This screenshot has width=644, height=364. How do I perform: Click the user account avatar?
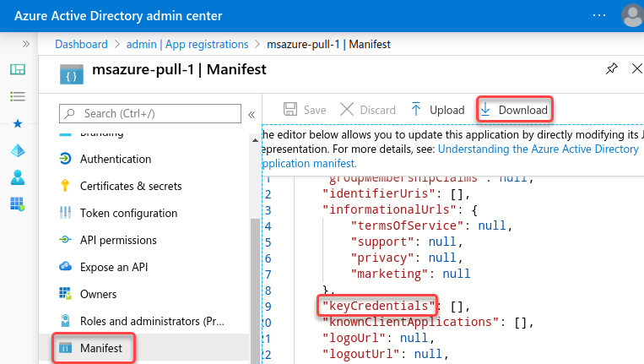click(x=630, y=15)
